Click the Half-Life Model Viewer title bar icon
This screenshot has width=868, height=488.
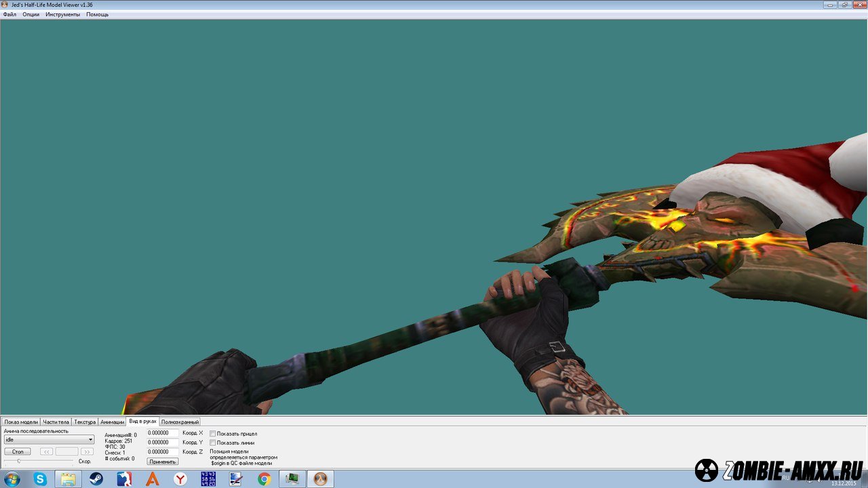[5, 5]
